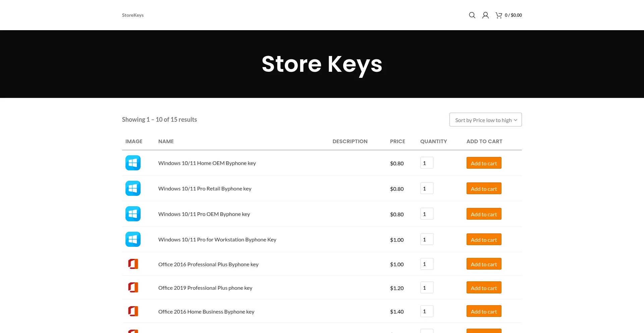Viewport: 644px width, 333px height.
Task: Add Windows Pro OEM key to cart
Action: [484, 214]
